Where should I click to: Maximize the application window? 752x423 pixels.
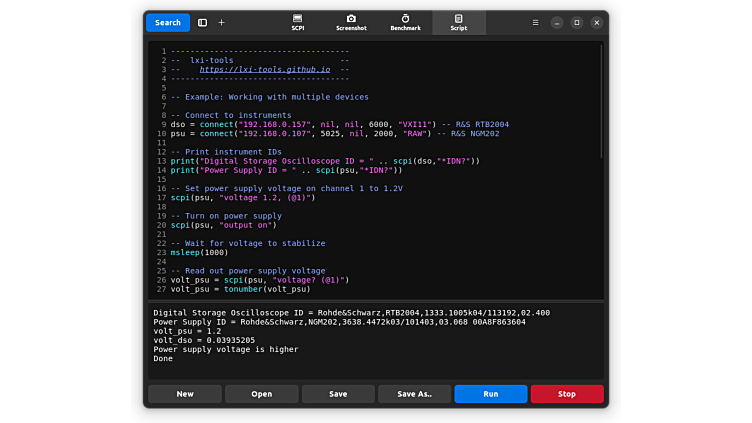point(577,22)
